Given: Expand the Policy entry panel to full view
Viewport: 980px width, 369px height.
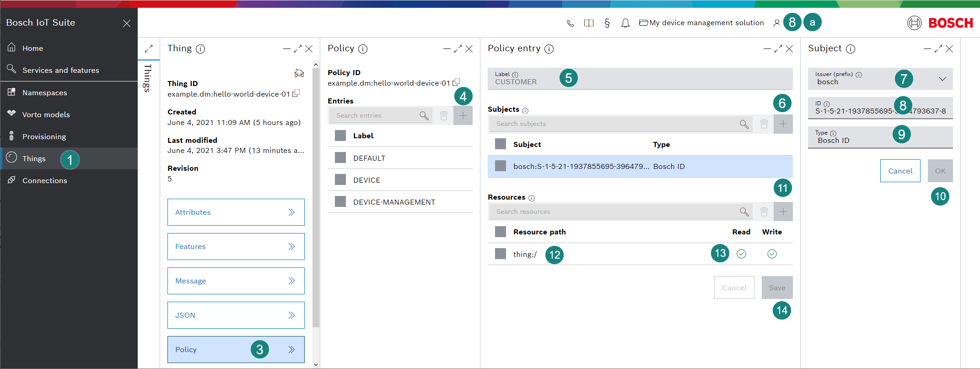Looking at the screenshot, I should point(778,49).
